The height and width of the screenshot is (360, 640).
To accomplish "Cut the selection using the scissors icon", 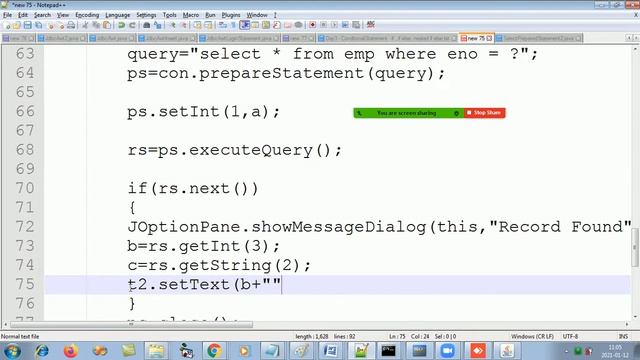I will point(85,25).
